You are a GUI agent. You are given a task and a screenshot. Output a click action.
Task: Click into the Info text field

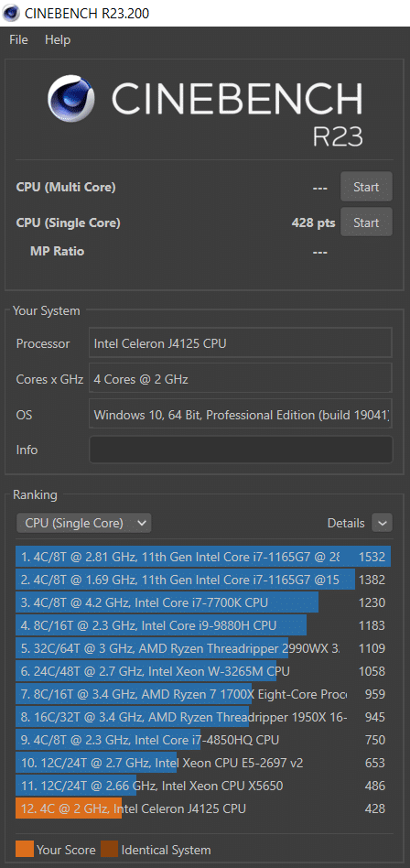pyautogui.click(x=241, y=450)
